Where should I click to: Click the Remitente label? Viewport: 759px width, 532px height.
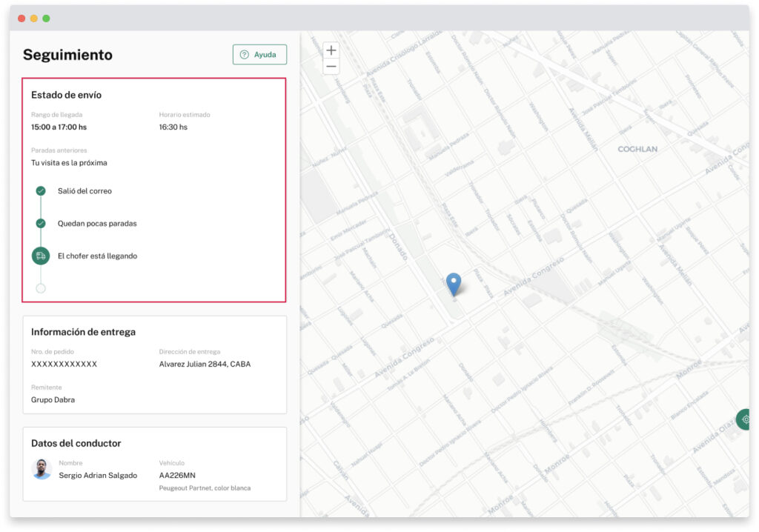pyautogui.click(x=47, y=388)
